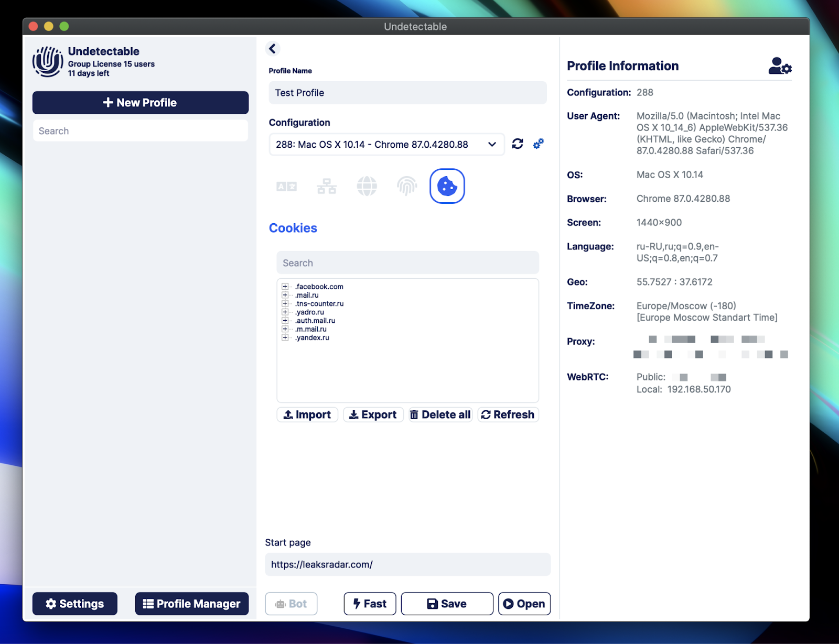Expand the .mail.ru cookie node
Image resolution: width=839 pixels, height=644 pixels.
[x=285, y=295]
